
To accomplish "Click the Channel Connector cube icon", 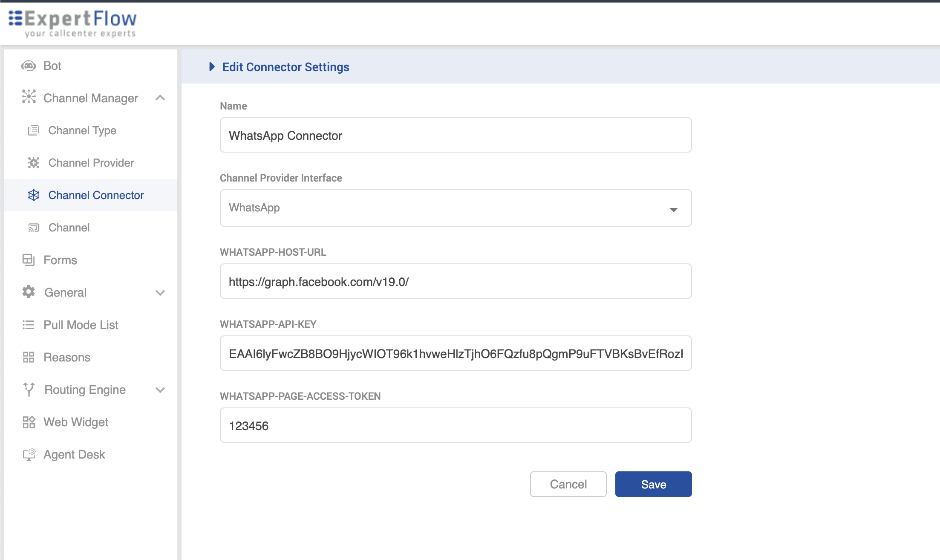I will [x=33, y=195].
